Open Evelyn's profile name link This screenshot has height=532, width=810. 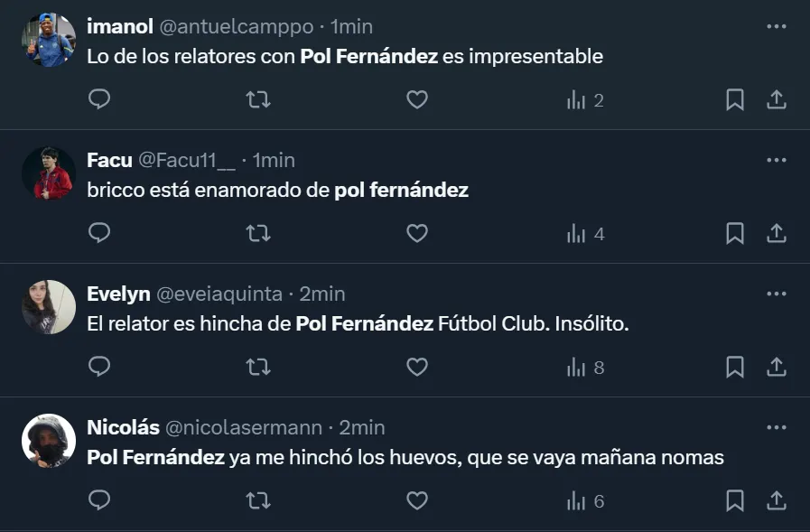118,294
